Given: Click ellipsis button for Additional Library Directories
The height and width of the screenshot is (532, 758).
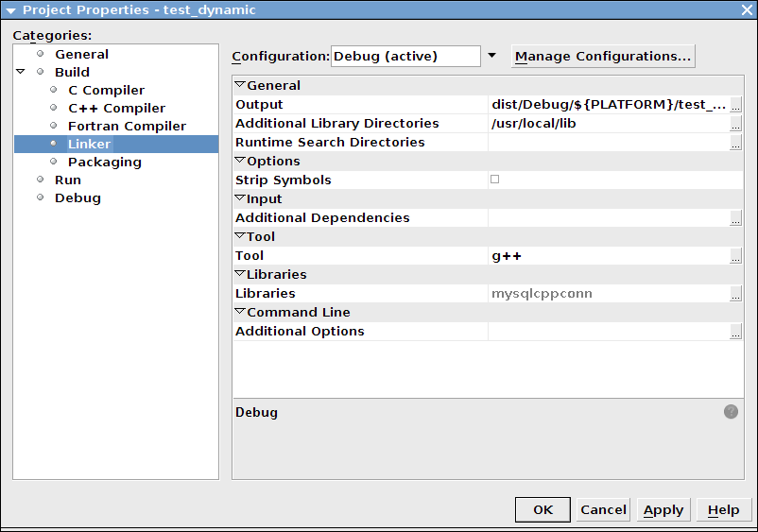Looking at the screenshot, I should tap(736, 124).
